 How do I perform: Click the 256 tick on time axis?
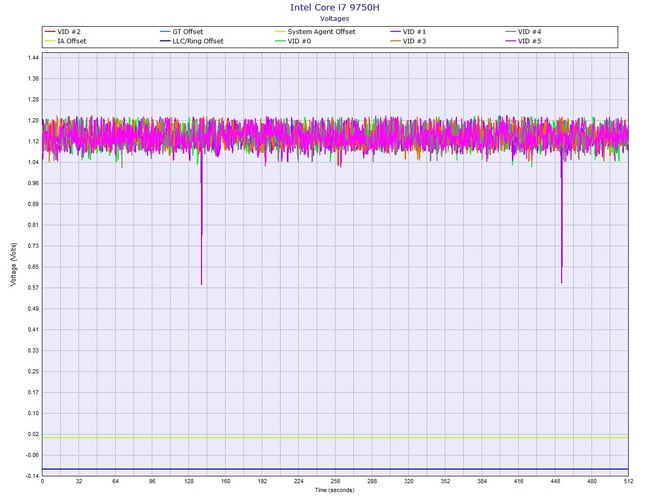tap(335, 481)
